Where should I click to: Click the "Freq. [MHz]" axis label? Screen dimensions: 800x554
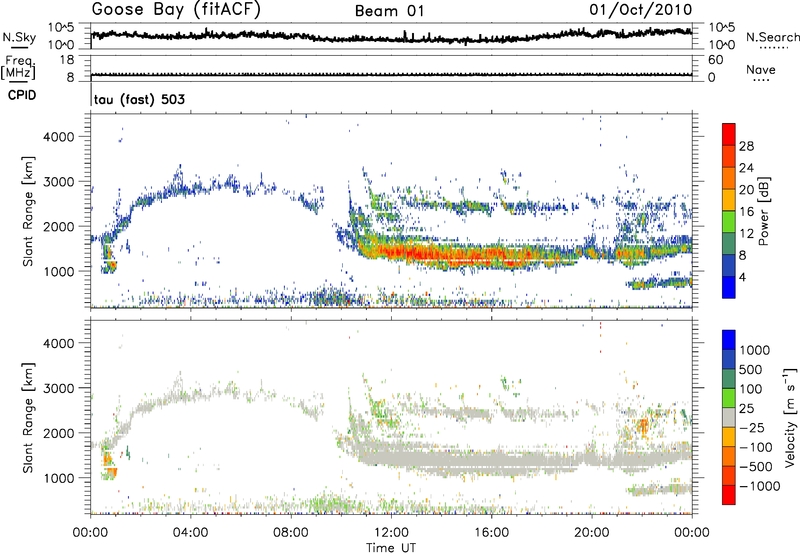(19, 68)
